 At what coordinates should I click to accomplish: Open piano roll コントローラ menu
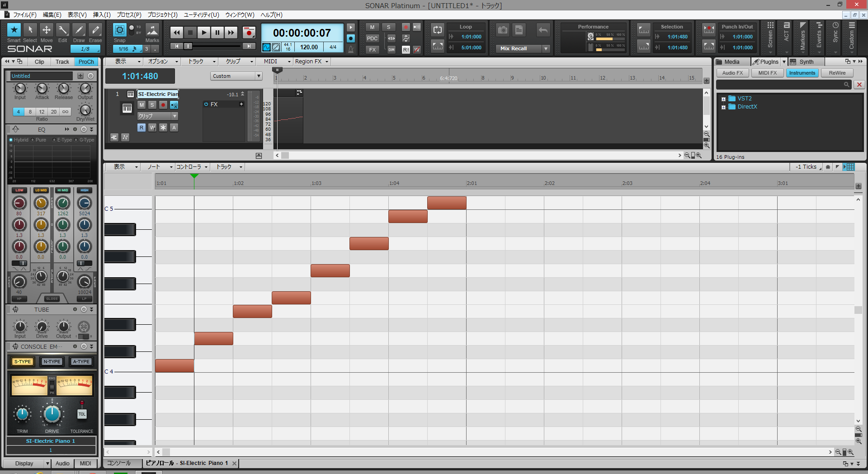pyautogui.click(x=192, y=167)
